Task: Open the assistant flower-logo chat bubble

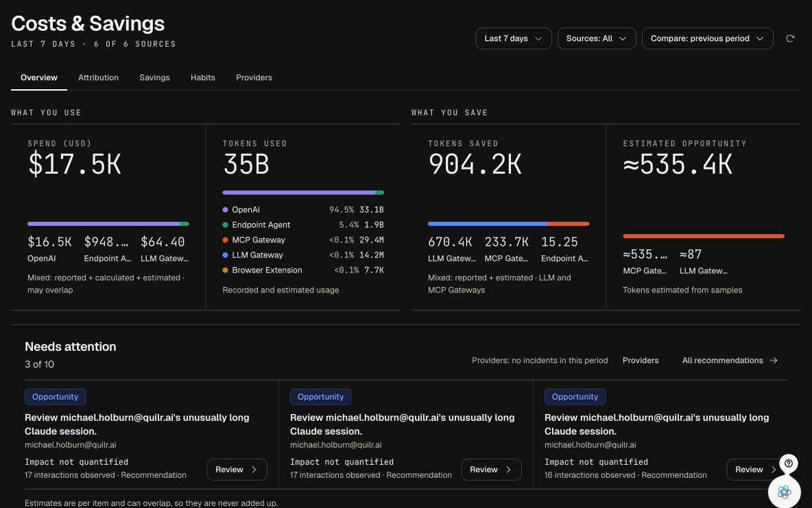Action: pyautogui.click(x=784, y=492)
